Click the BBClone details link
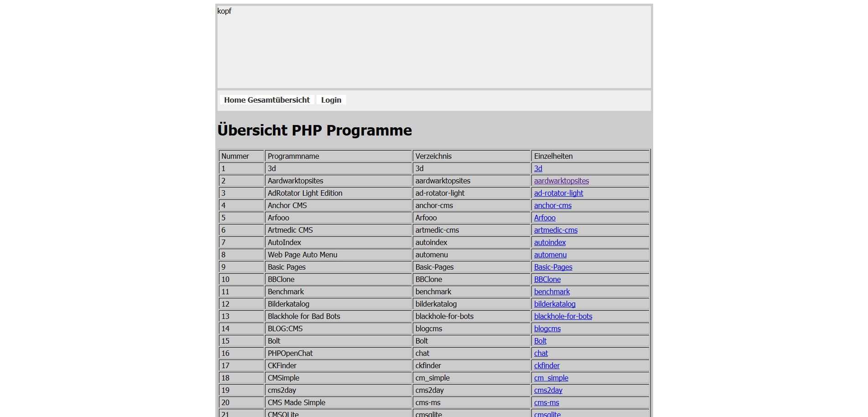868x417 pixels. pyautogui.click(x=547, y=279)
